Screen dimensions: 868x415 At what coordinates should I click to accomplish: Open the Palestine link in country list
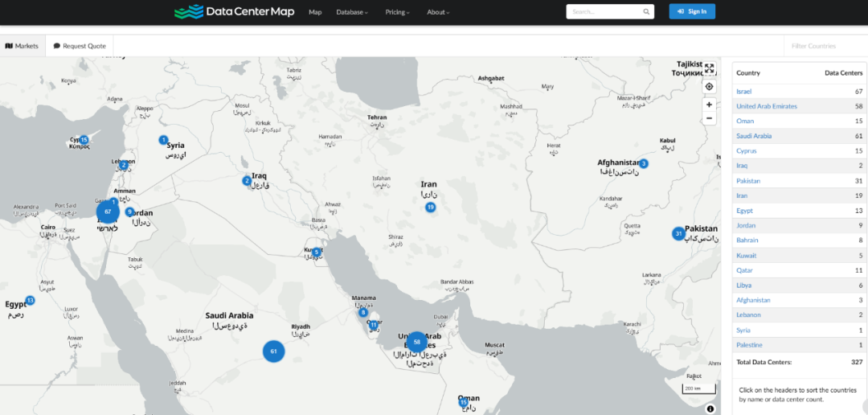point(750,345)
